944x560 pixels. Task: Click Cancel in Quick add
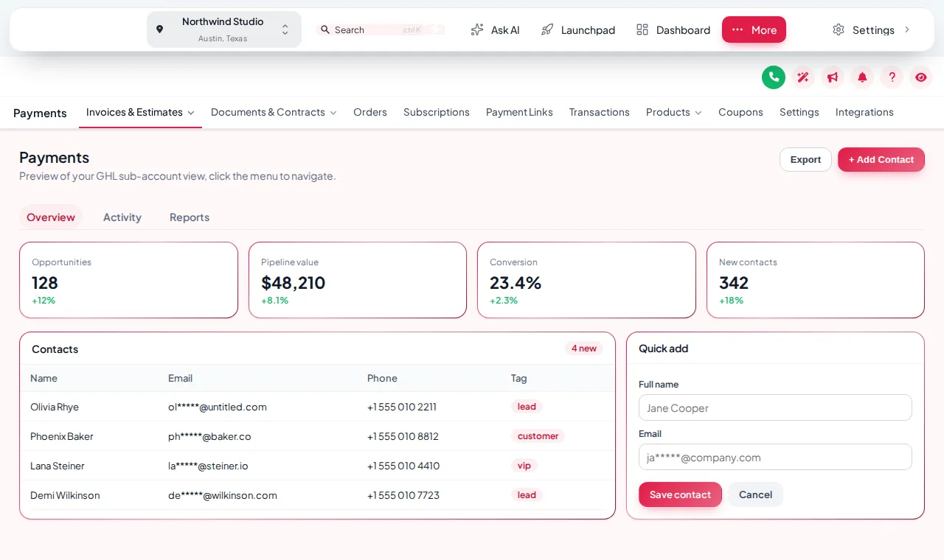[x=756, y=494]
